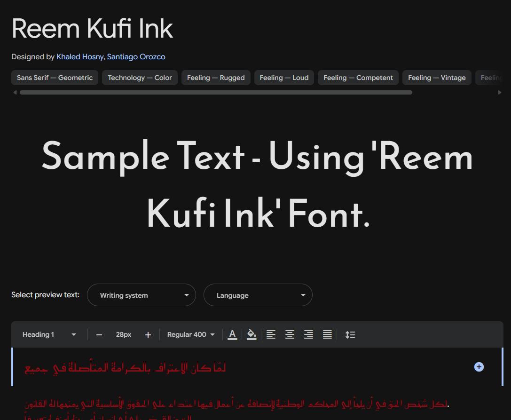Open the Language dropdown
Image resolution: width=511 pixels, height=420 pixels.
click(x=258, y=295)
